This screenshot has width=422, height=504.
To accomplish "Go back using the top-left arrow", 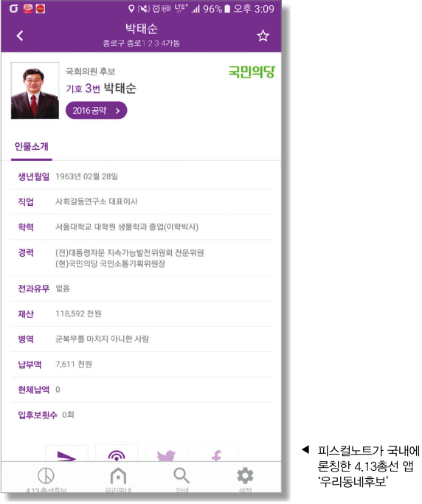I will coord(20,35).
